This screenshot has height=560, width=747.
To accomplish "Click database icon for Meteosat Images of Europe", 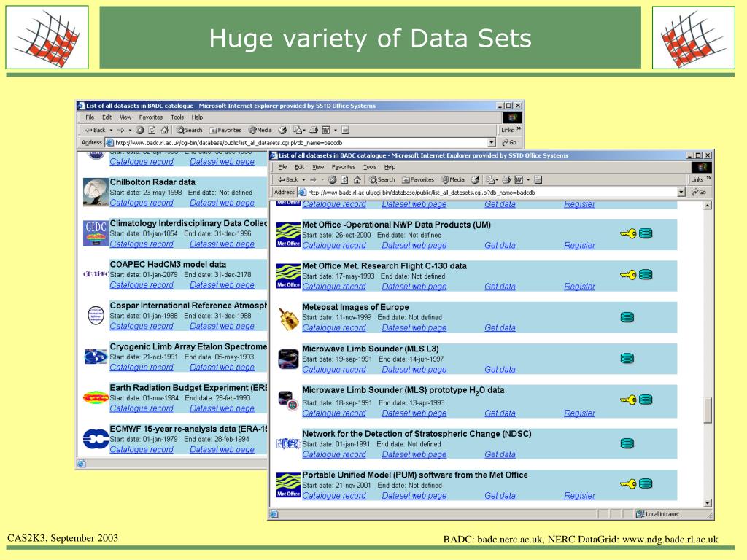I will click(627, 317).
